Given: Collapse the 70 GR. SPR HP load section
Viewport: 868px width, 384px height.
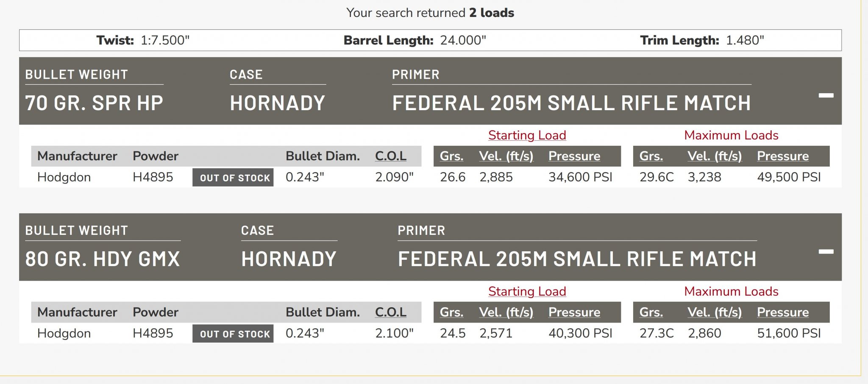Looking at the screenshot, I should pyautogui.click(x=826, y=95).
